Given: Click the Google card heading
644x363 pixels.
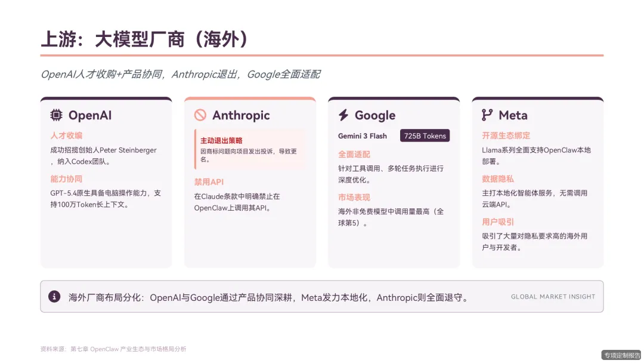Looking at the screenshot, I should coord(375,115).
